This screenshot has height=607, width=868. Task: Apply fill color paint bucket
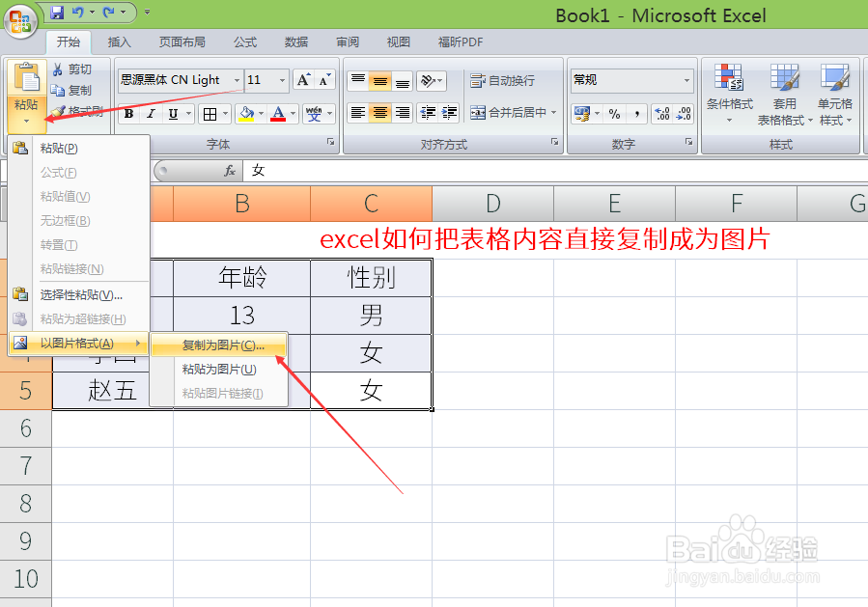246,114
